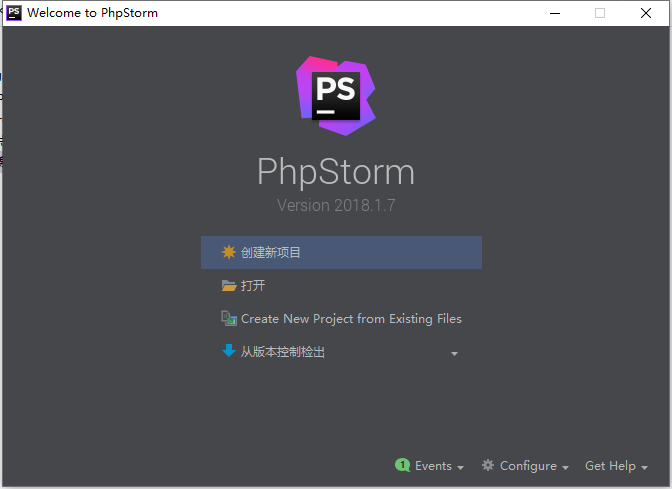
Task: Click the open folder icon beside 打开
Action: pyautogui.click(x=229, y=285)
